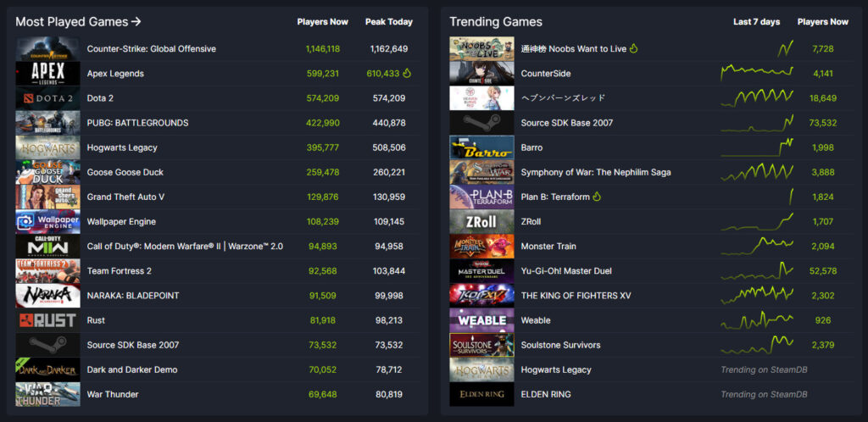This screenshot has height=422, width=868.
Task: Open the Monster Train game thumbnail
Action: click(481, 247)
